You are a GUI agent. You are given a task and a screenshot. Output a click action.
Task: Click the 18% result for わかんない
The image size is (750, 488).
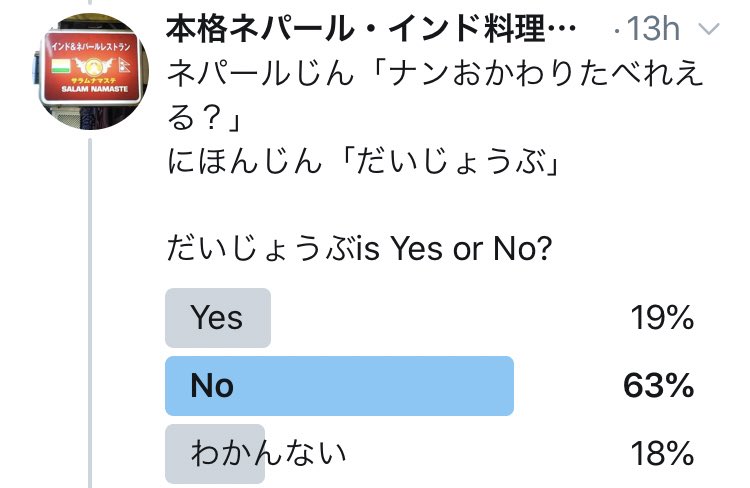[662, 454]
